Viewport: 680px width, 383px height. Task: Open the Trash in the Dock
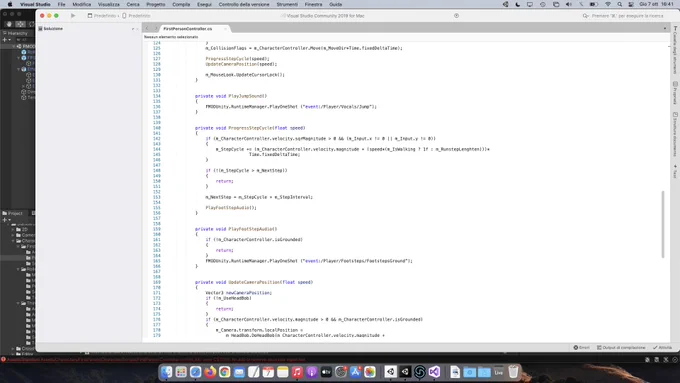(513, 372)
